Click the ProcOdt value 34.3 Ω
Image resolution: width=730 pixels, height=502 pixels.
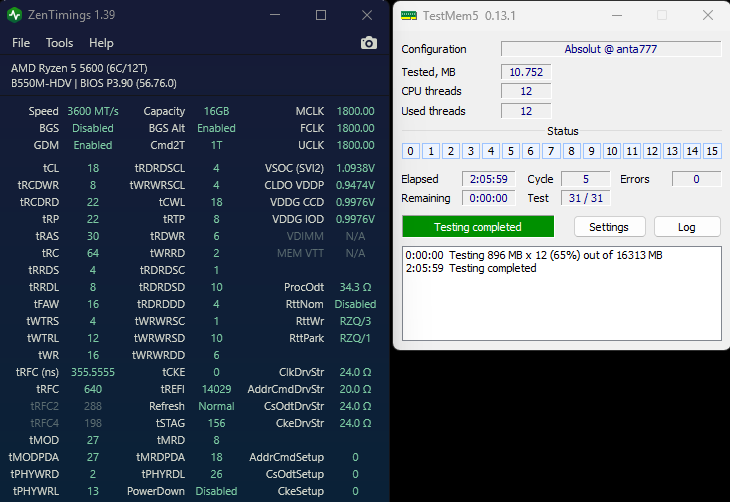point(355,287)
